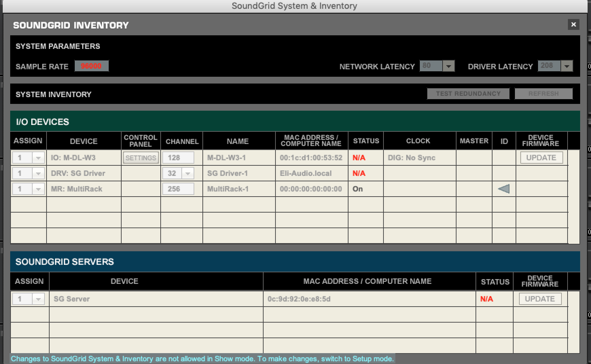Open the Network Latency dropdown

tap(448, 66)
